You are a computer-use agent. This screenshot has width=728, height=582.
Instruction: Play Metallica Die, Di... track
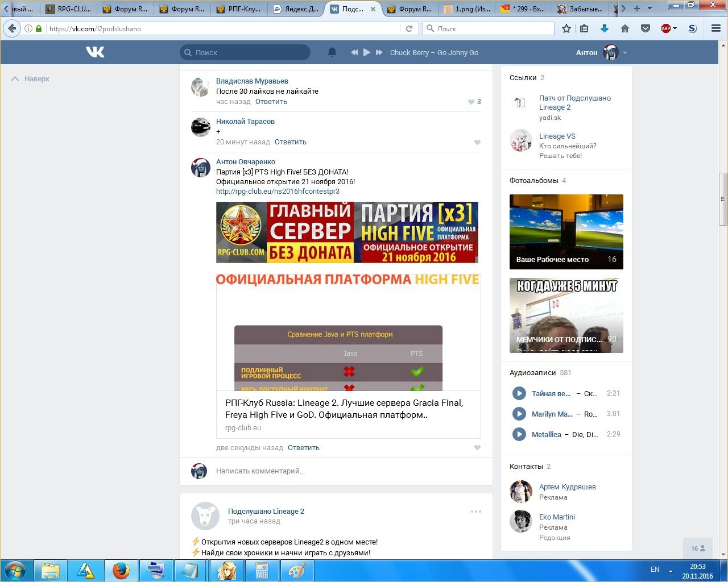[519, 434]
